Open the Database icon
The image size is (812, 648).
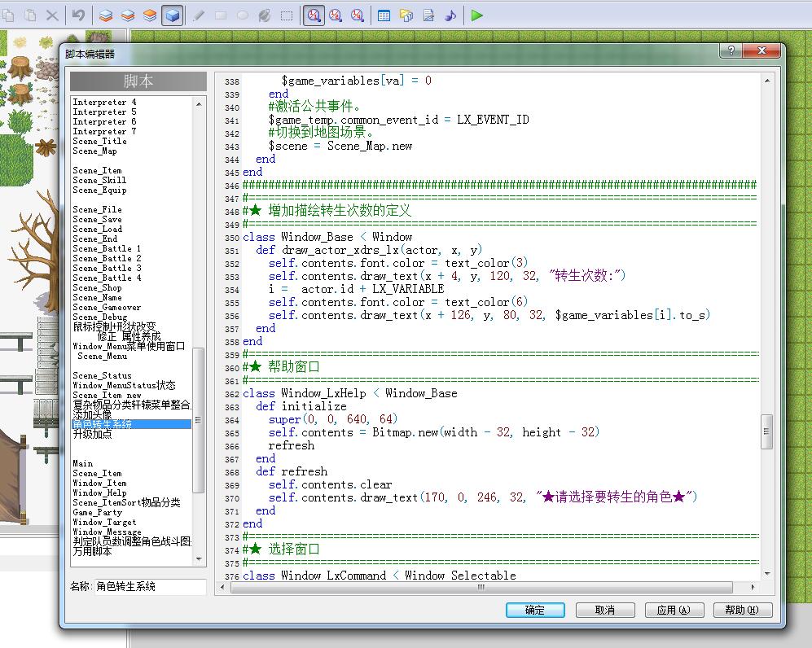click(384, 15)
